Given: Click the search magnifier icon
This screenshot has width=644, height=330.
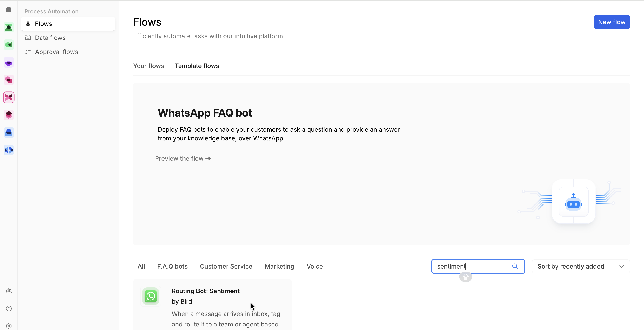Looking at the screenshot, I should click(x=515, y=266).
